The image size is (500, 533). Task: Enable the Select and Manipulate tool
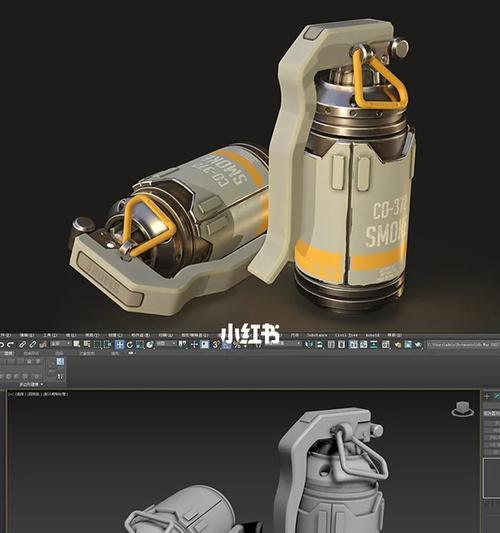[194, 344]
